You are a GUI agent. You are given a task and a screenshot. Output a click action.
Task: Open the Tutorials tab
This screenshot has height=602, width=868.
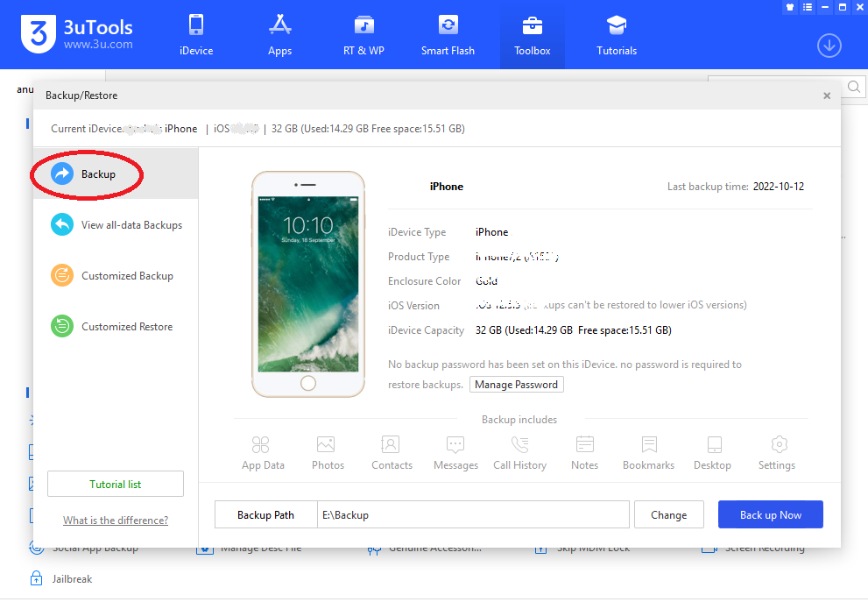pyautogui.click(x=617, y=35)
